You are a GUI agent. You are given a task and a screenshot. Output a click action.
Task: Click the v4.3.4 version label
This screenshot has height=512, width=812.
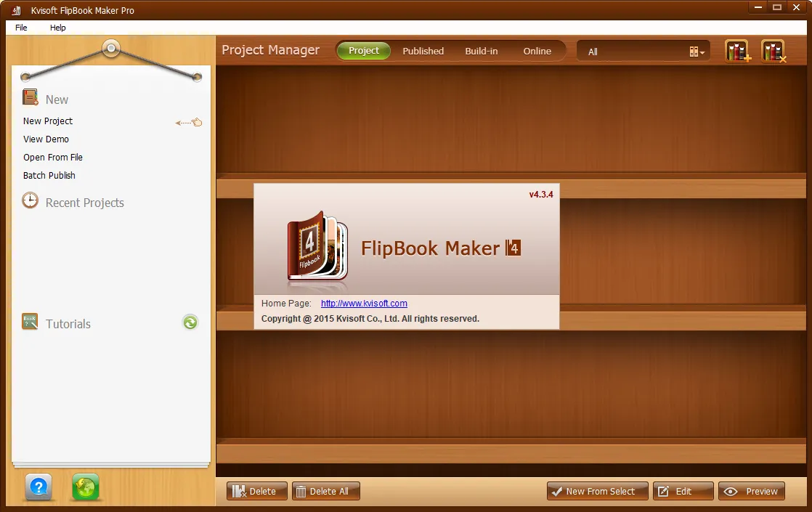coord(540,195)
